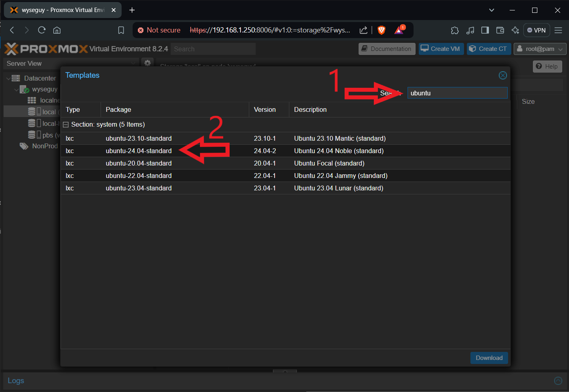The height and width of the screenshot is (392, 569).
Task: Open the root@pam user menu
Action: [540, 49]
